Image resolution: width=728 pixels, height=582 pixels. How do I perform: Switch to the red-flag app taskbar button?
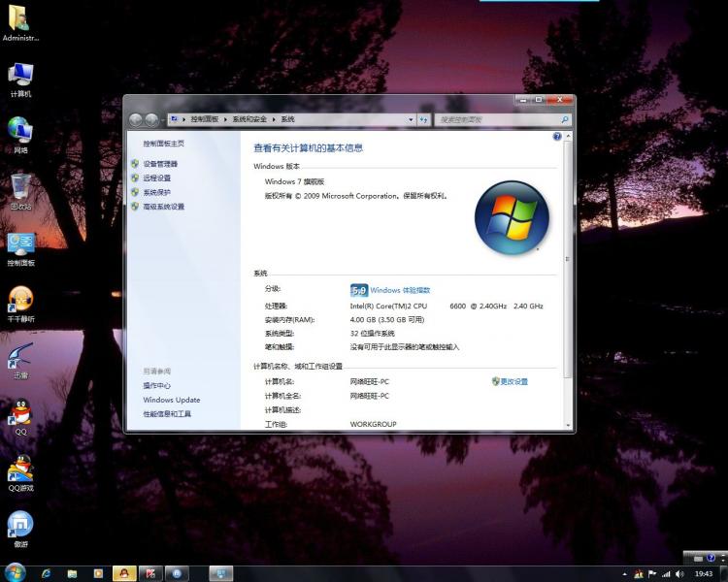coord(150,573)
